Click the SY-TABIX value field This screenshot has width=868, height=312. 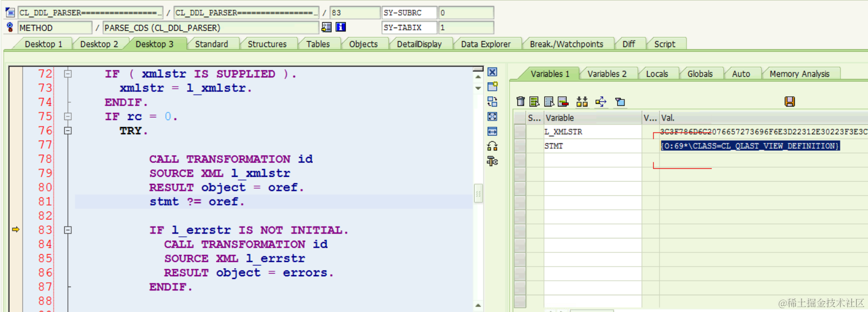pos(466,28)
